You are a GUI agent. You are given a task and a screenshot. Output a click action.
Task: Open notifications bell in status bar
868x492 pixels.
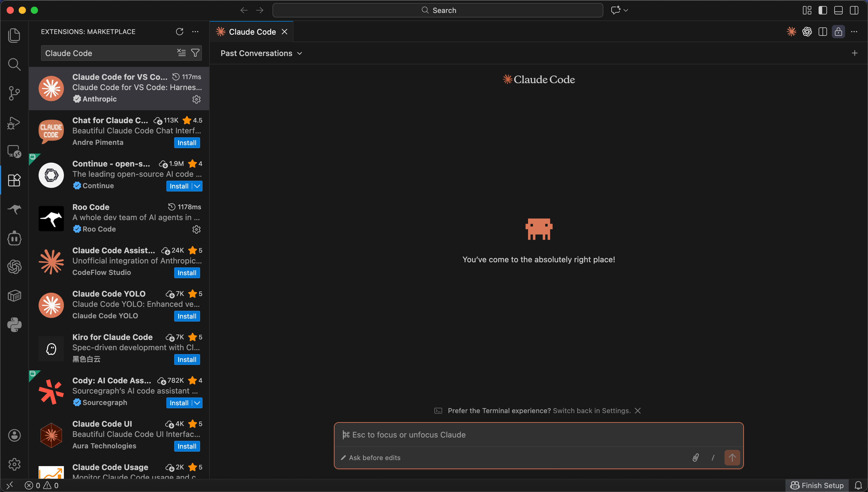point(858,485)
